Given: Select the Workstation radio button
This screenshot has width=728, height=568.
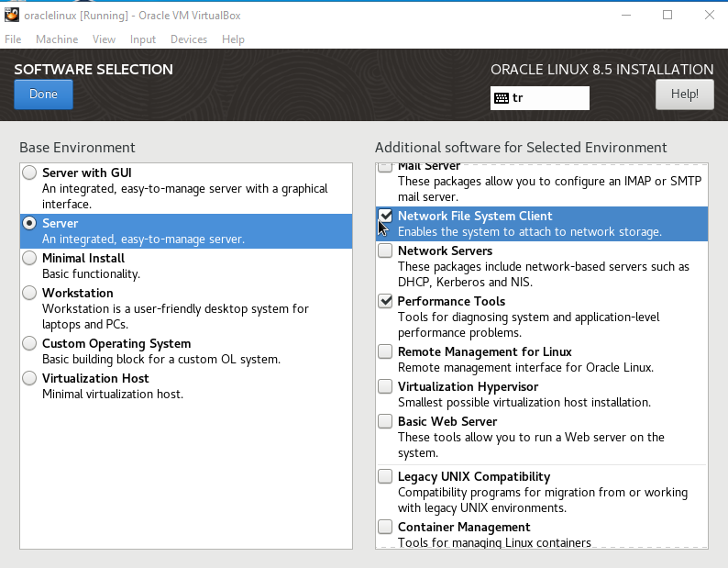Looking at the screenshot, I should [29, 294].
